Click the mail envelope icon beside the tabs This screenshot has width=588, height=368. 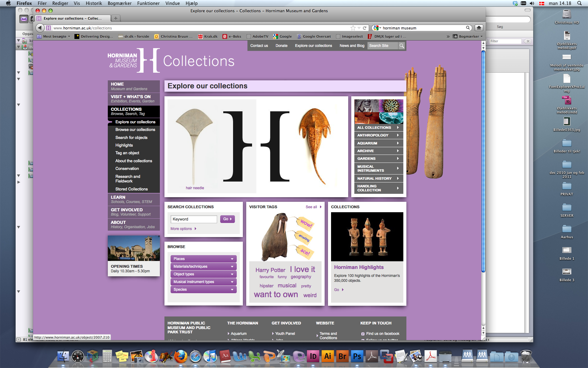tap(24, 19)
